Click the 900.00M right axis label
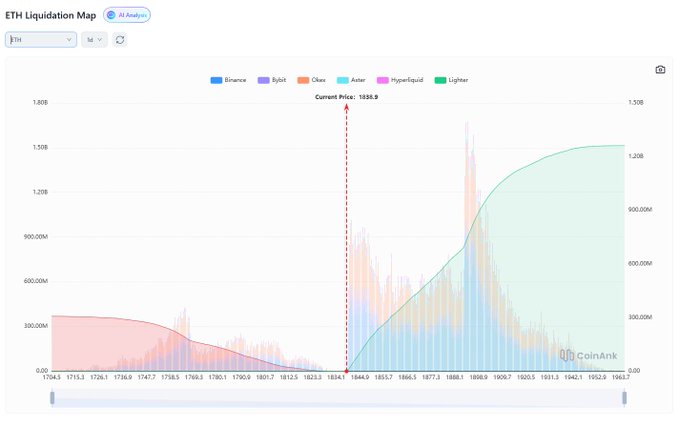The image size is (680, 427). 640,210
